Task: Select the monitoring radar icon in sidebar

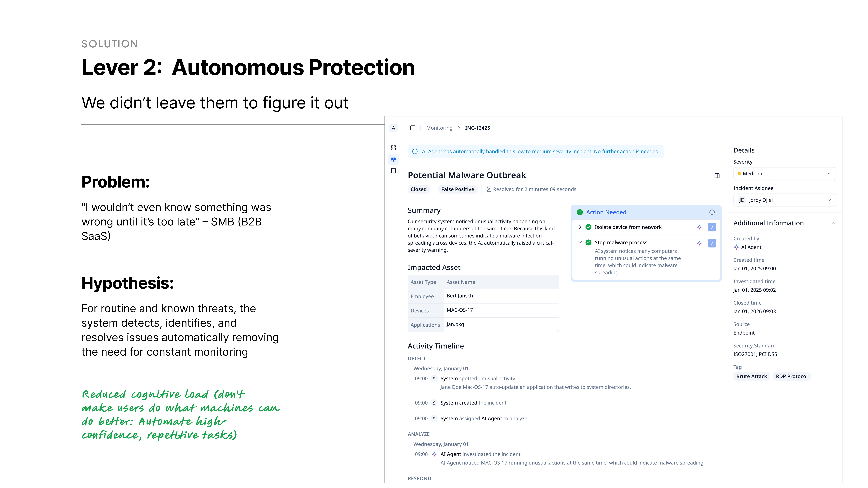Action: pos(393,159)
